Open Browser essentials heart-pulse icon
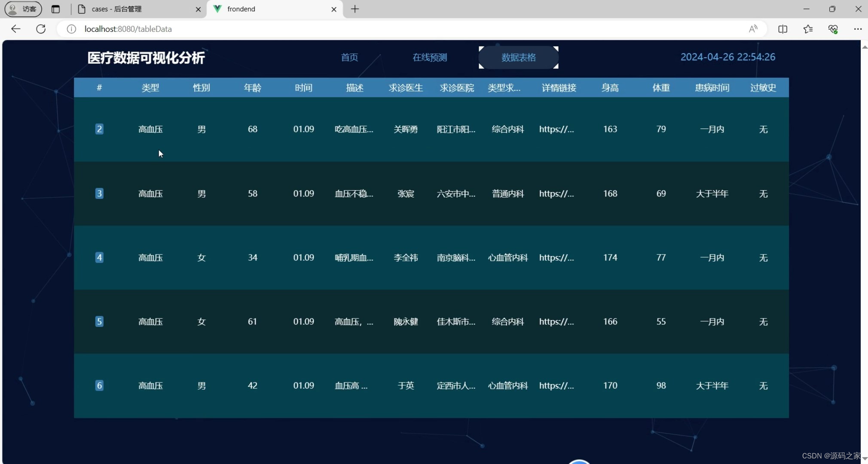This screenshot has width=868, height=464. click(833, 29)
